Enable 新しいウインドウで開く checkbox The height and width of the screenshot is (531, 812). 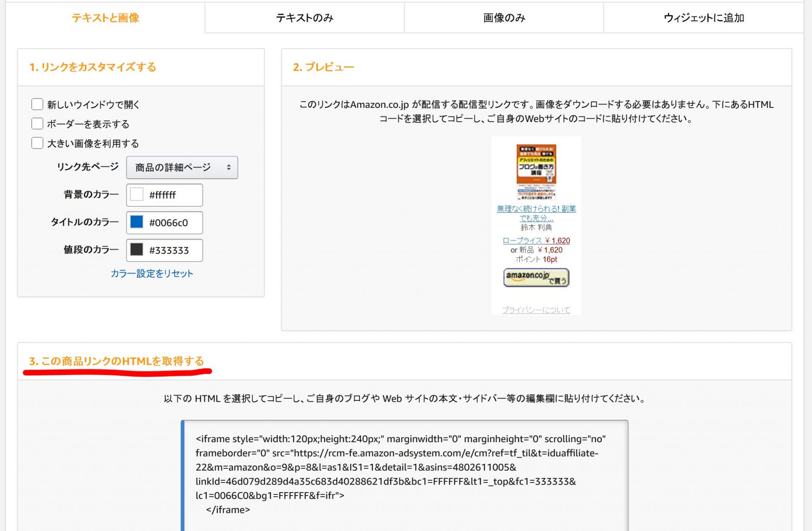click(x=37, y=104)
